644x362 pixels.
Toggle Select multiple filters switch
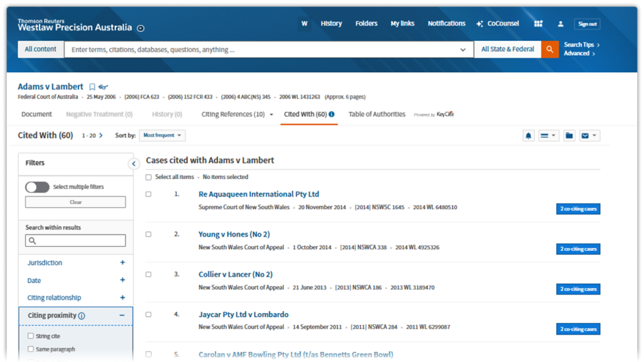coord(37,187)
